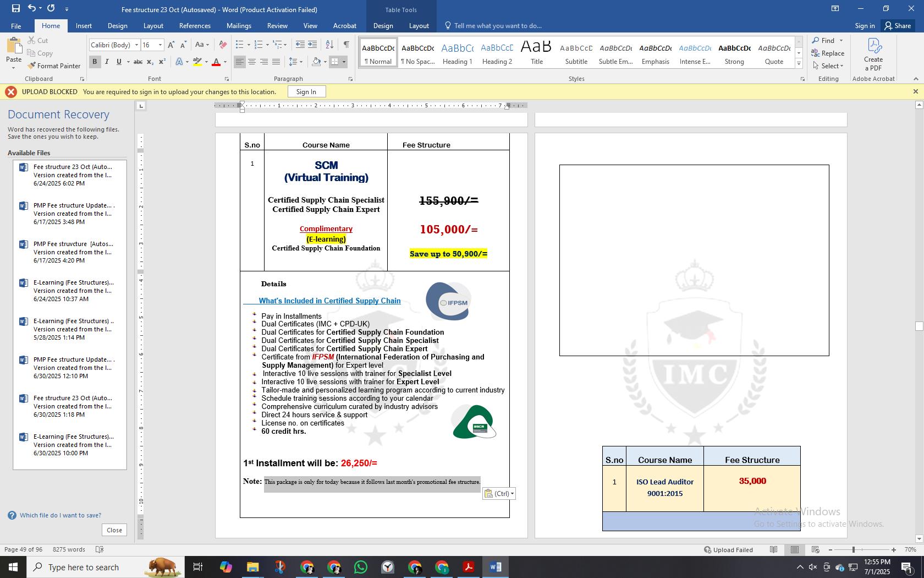Toggle Print Layout view in status bar

(794, 549)
